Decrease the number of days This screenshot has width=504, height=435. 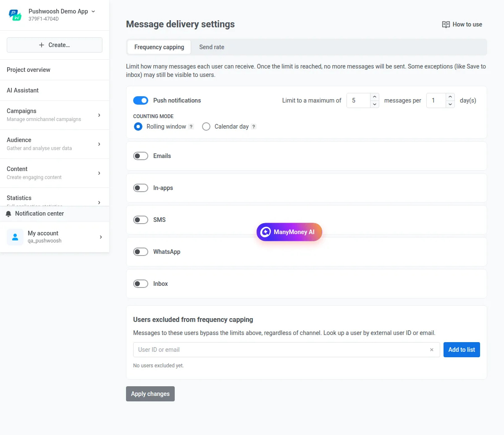(x=450, y=104)
